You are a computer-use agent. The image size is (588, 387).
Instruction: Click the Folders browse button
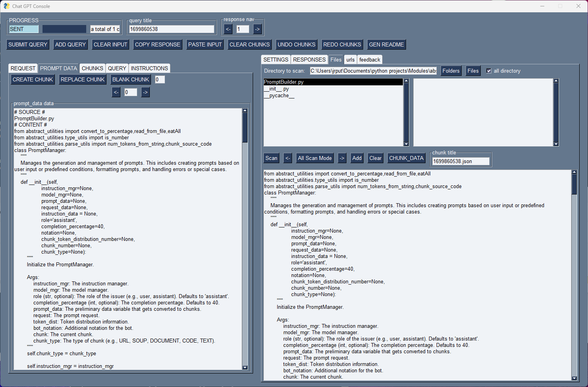point(451,71)
